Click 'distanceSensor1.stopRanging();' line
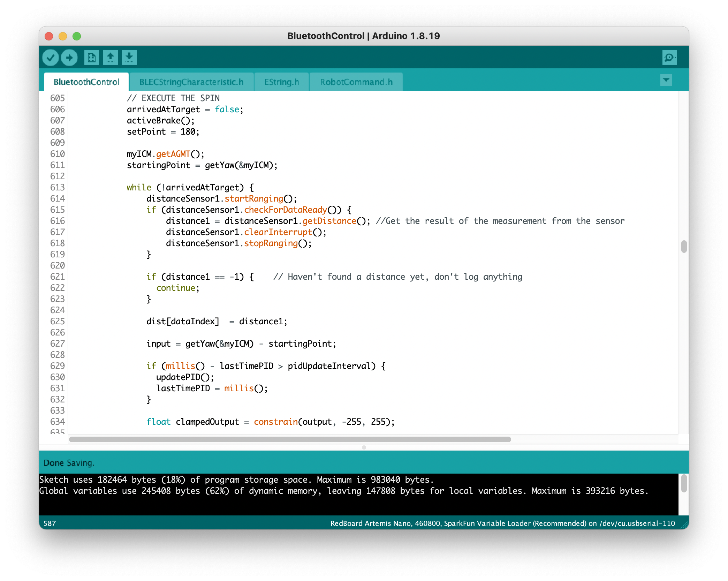Image resolution: width=728 pixels, height=581 pixels. click(x=238, y=243)
